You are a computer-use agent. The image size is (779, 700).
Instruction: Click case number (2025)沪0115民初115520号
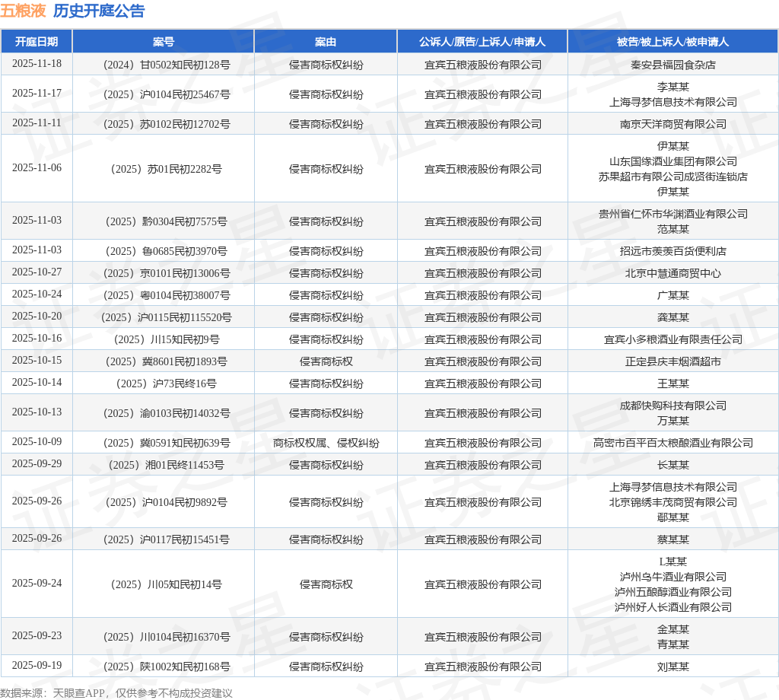(167, 317)
